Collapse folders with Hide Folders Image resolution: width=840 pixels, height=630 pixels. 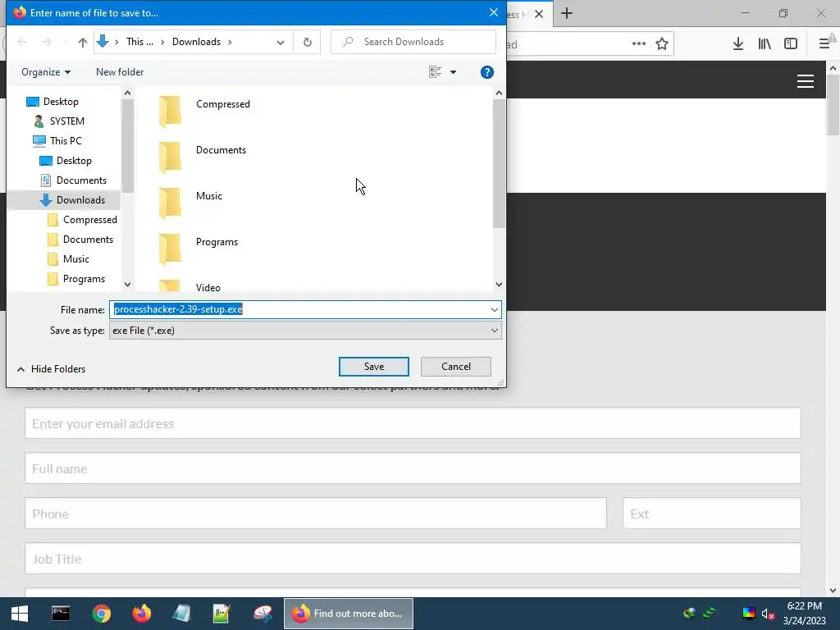click(52, 369)
